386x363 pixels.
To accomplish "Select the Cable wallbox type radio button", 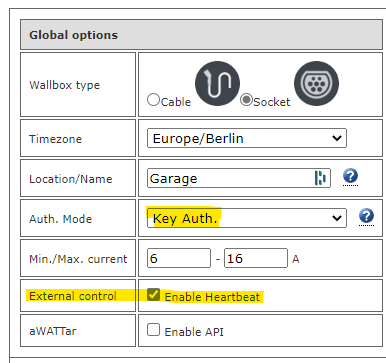I will point(153,100).
